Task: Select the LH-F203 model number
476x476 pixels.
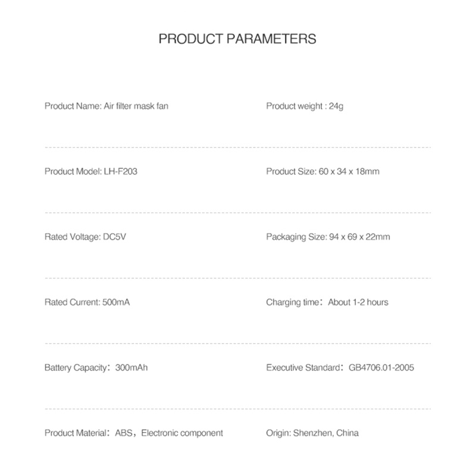Action: (x=118, y=171)
